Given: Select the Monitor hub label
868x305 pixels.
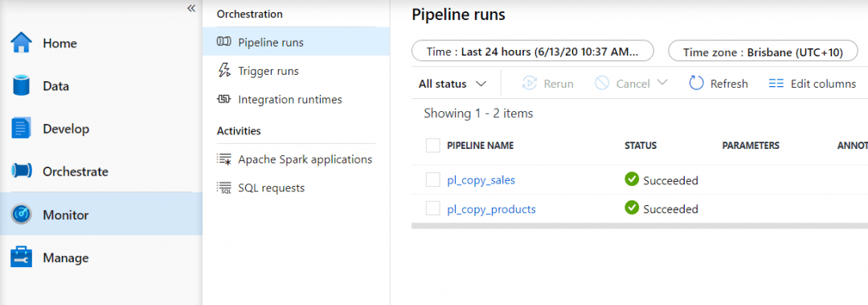Looking at the screenshot, I should (65, 215).
